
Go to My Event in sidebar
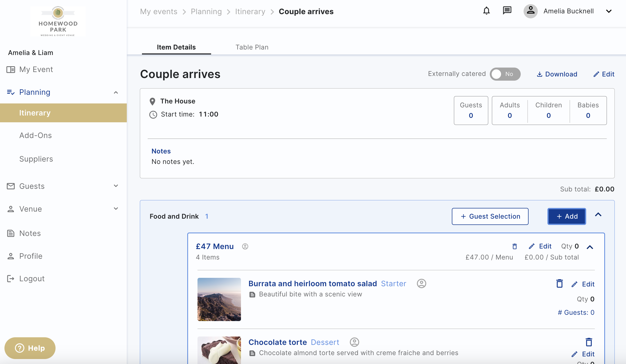36,69
